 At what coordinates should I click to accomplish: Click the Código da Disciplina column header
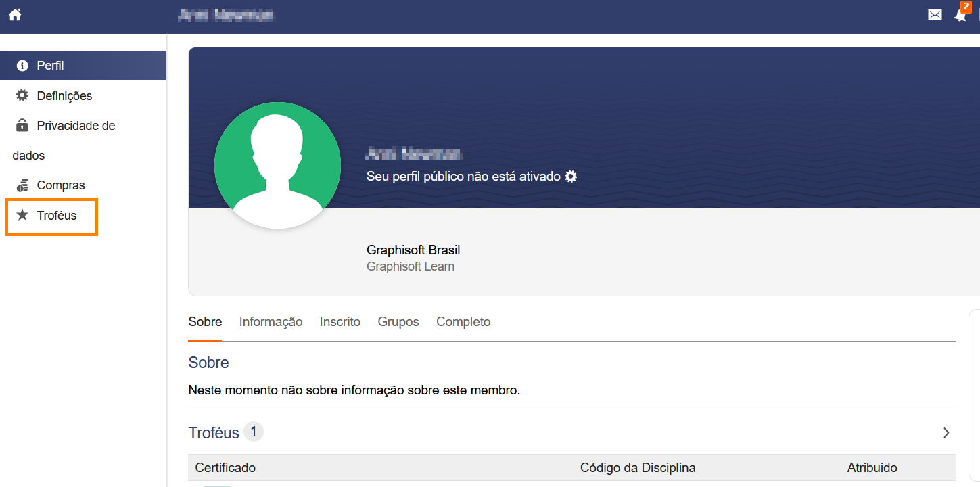tap(638, 468)
